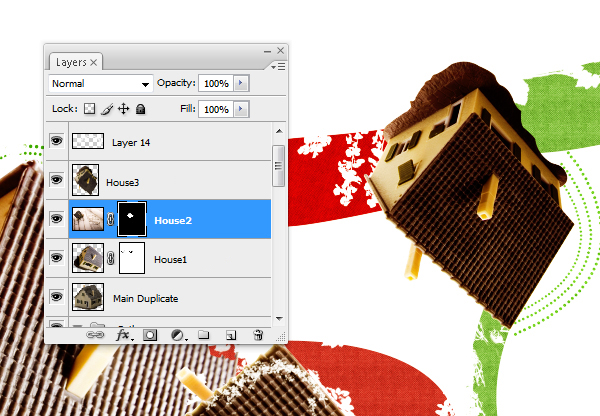Screen dimensions: 600x416
Task: Delete layer with trash icon
Action: pos(258,335)
